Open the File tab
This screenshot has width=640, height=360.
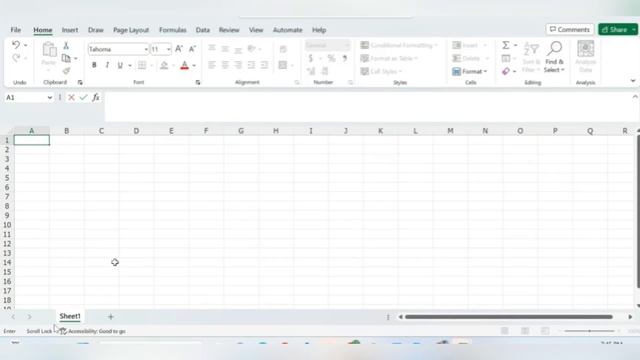(16, 30)
